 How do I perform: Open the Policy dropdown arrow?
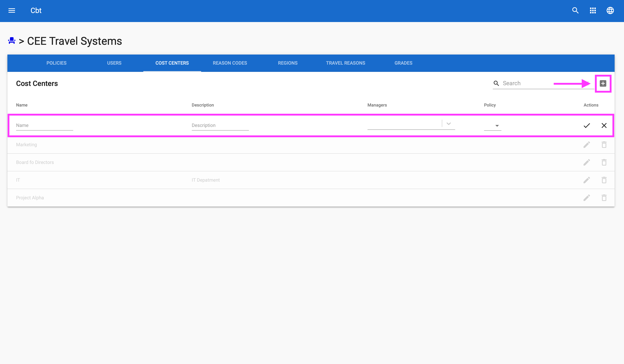pos(497,126)
